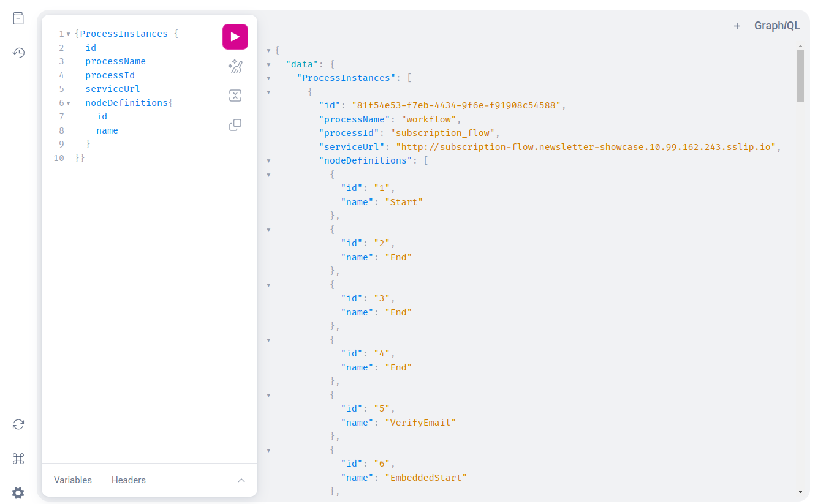Click the GraphiQL logo
818x504 pixels.
[x=778, y=25]
